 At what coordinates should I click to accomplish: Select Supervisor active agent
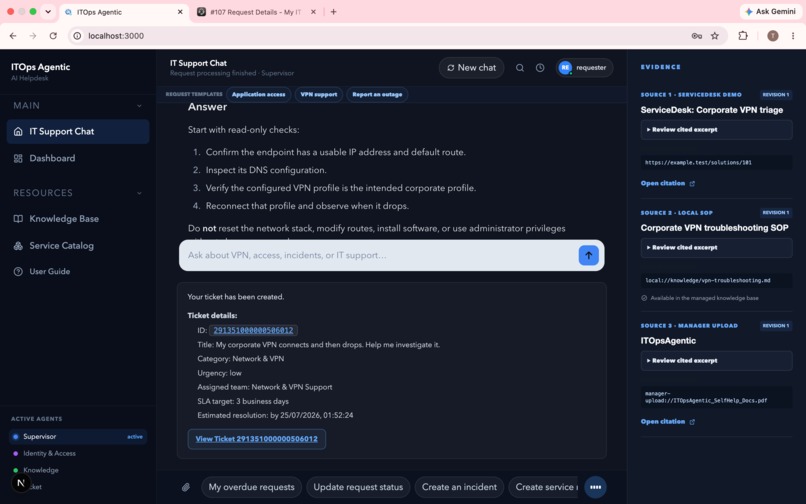[78, 437]
